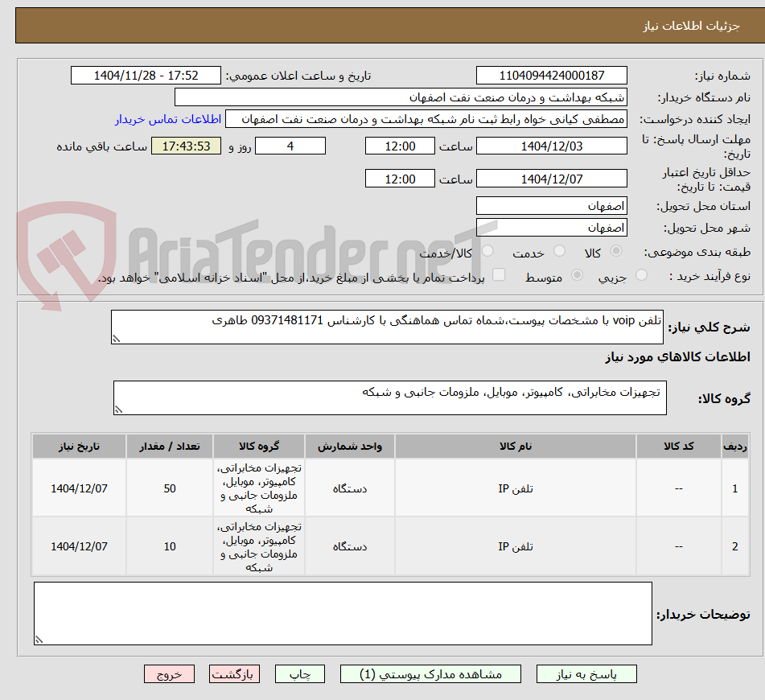Open buyer contact info link
765x700 pixels.
(168, 119)
